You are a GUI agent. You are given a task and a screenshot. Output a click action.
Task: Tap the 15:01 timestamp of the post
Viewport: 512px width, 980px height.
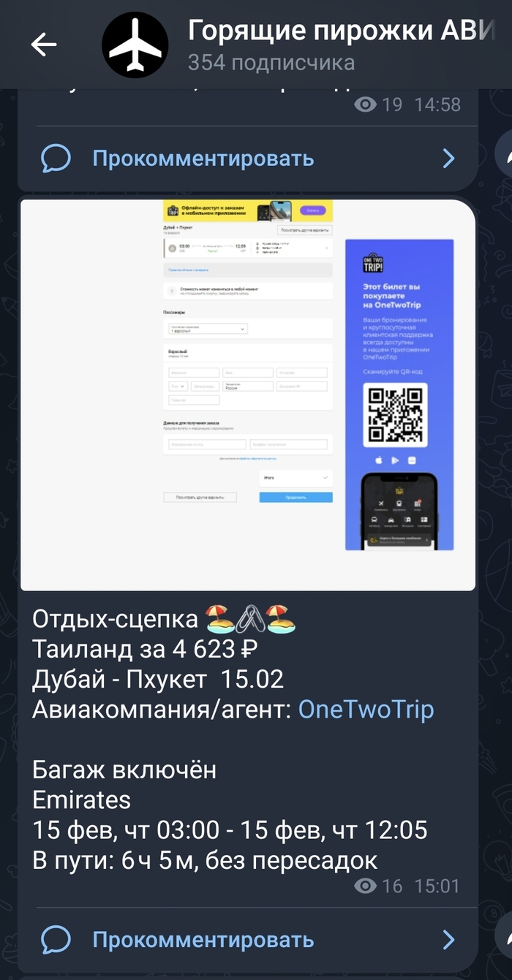437,886
